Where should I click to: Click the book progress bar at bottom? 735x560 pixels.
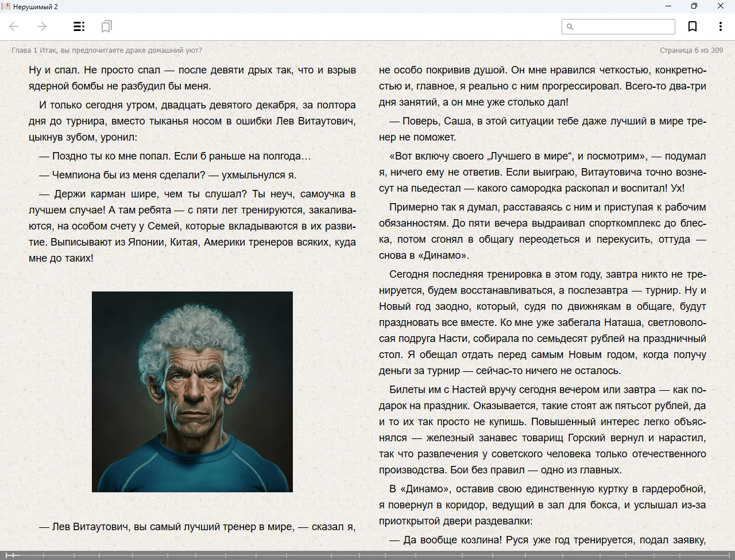[x=367, y=555]
